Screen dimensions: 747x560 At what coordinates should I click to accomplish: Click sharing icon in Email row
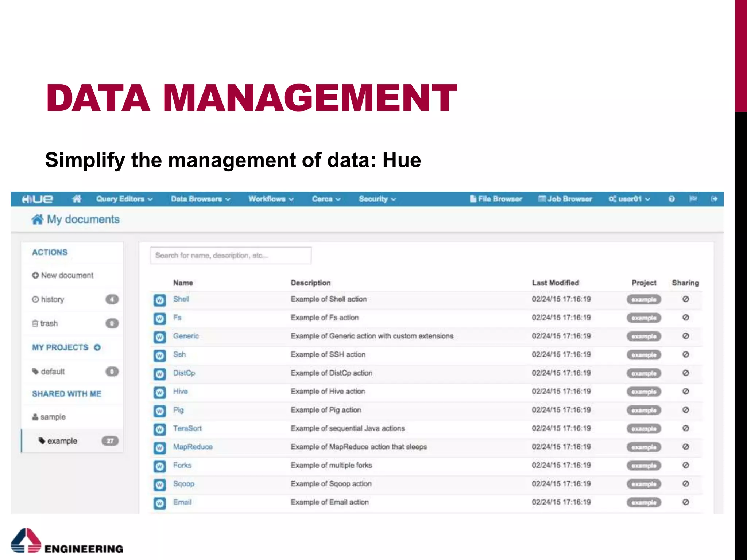[x=686, y=502]
